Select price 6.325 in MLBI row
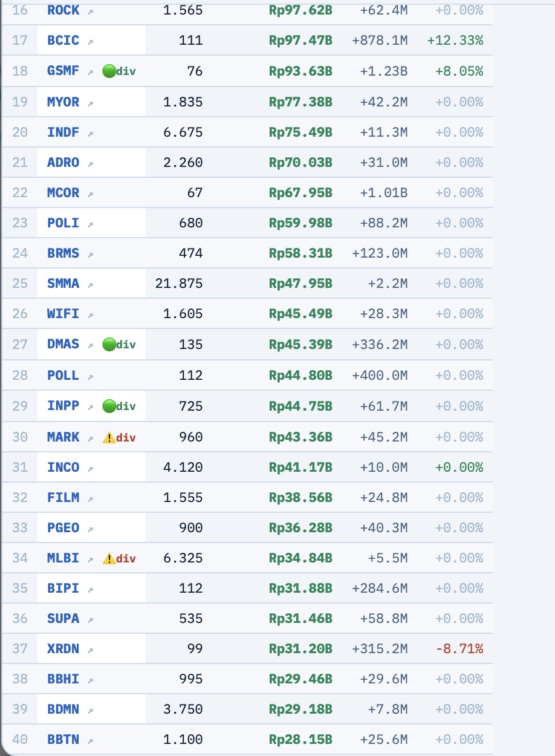Screen dimensions: 555x756 [x=183, y=558]
